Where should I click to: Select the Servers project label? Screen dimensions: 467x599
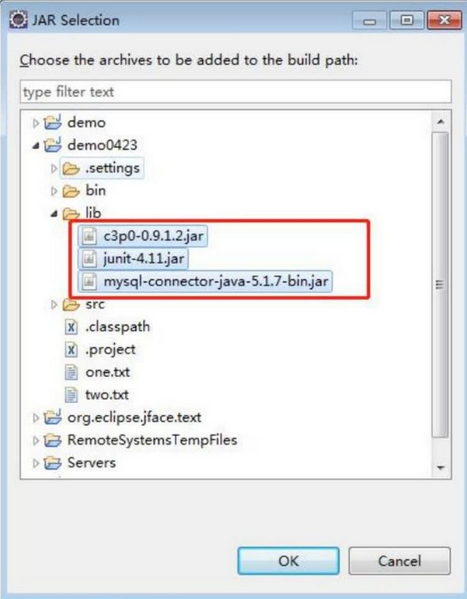click(92, 463)
